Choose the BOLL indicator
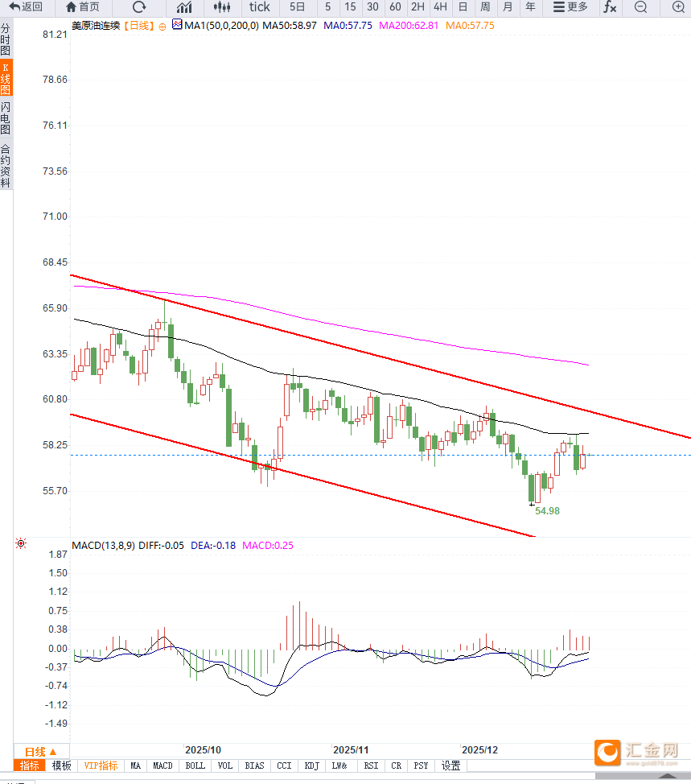This screenshot has height=784, width=691. tap(195, 765)
